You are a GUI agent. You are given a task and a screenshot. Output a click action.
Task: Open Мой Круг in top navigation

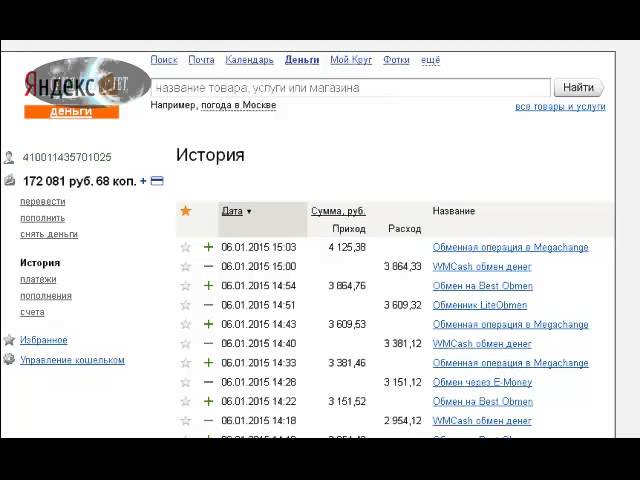pyautogui.click(x=351, y=60)
